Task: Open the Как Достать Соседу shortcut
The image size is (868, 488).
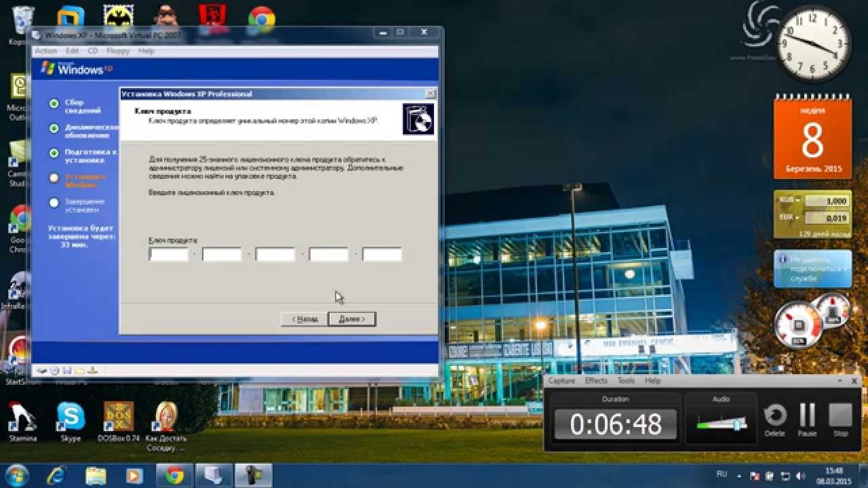Action: coord(166,426)
